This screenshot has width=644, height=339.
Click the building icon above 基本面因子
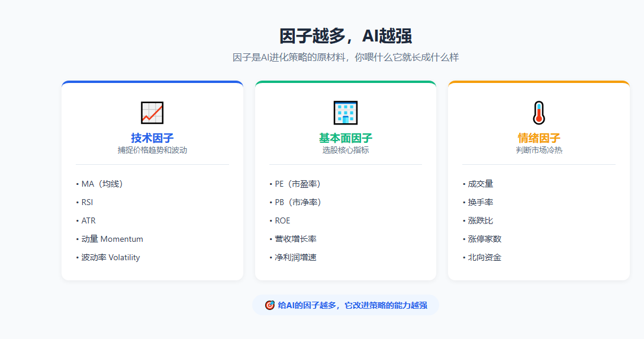[346, 113]
